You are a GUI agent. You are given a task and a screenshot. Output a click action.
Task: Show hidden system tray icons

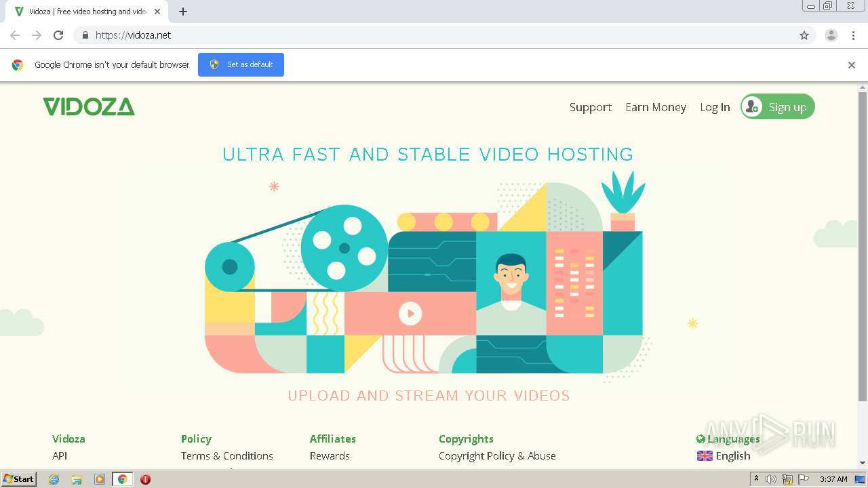click(756, 479)
